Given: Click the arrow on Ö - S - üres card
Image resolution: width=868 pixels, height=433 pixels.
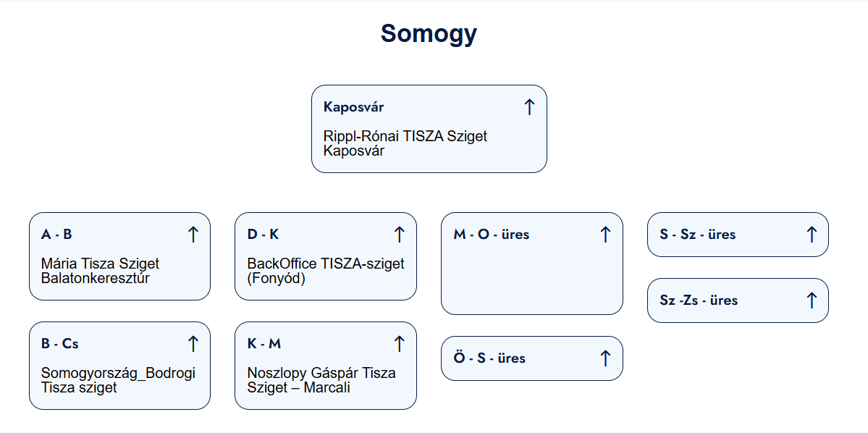Looking at the screenshot, I should (x=605, y=358).
